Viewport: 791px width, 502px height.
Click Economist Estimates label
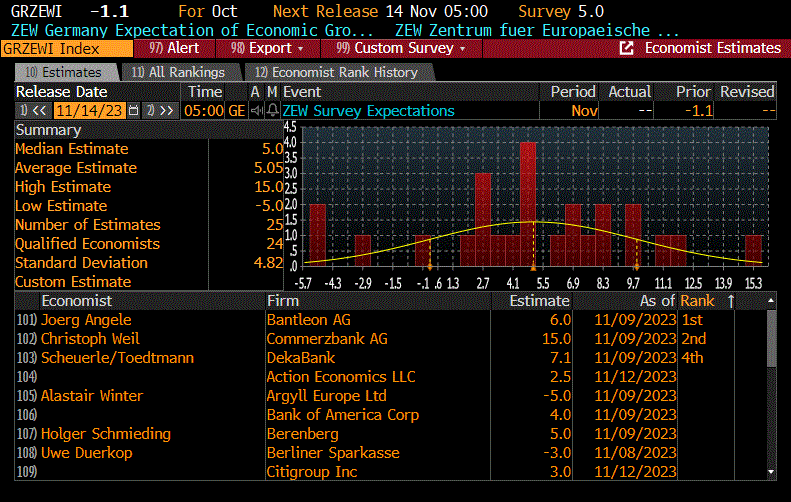point(713,48)
